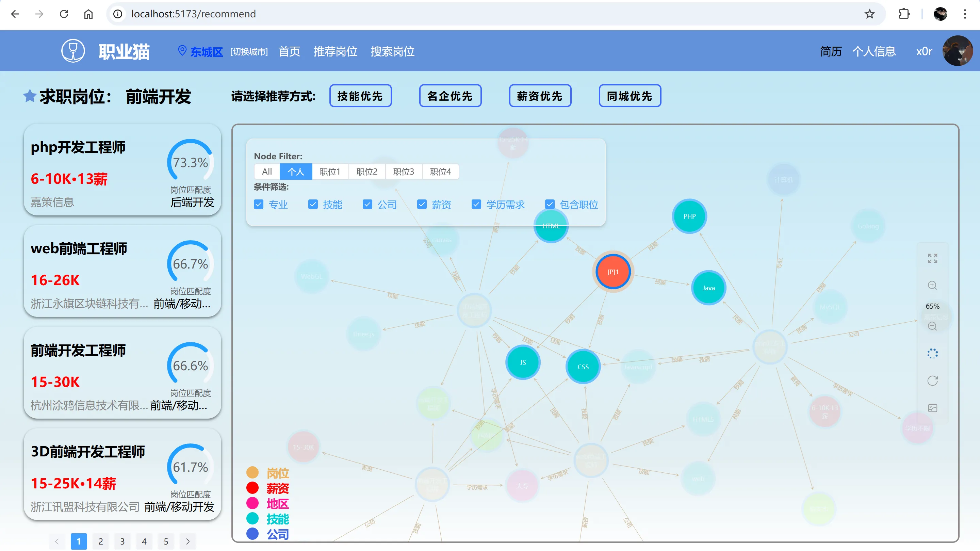Click the dotted auto-layout spinner icon

pyautogui.click(x=932, y=354)
